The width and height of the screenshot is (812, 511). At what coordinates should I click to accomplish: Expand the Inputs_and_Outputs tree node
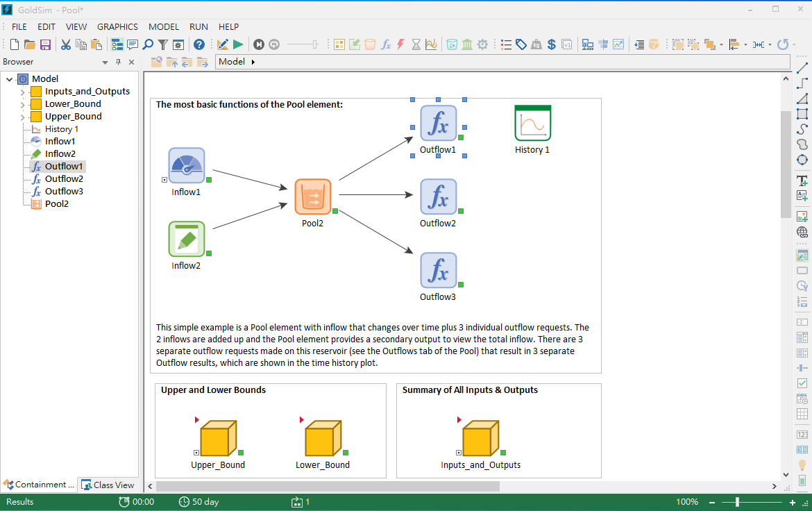click(22, 92)
